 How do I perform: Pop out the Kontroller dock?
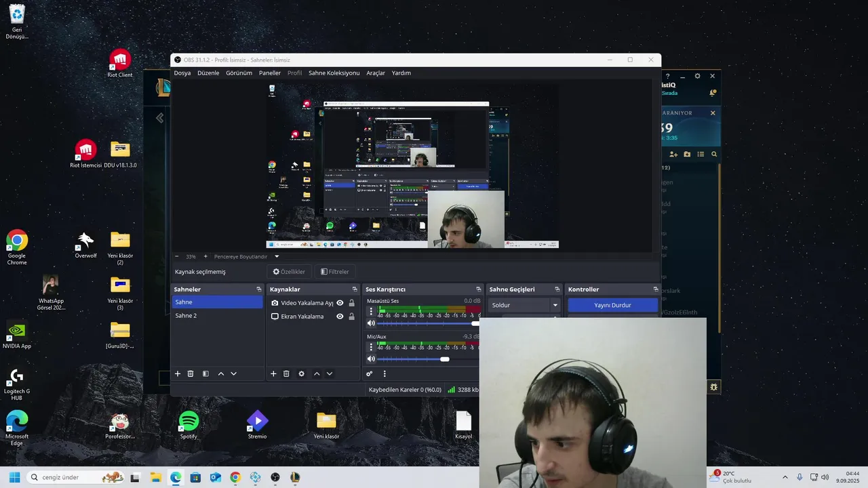coord(655,289)
